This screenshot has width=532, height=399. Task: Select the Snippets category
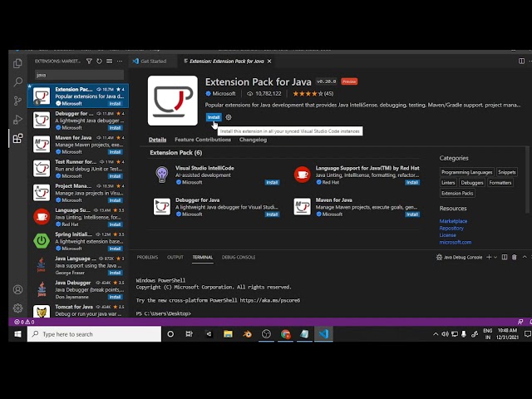(x=507, y=172)
